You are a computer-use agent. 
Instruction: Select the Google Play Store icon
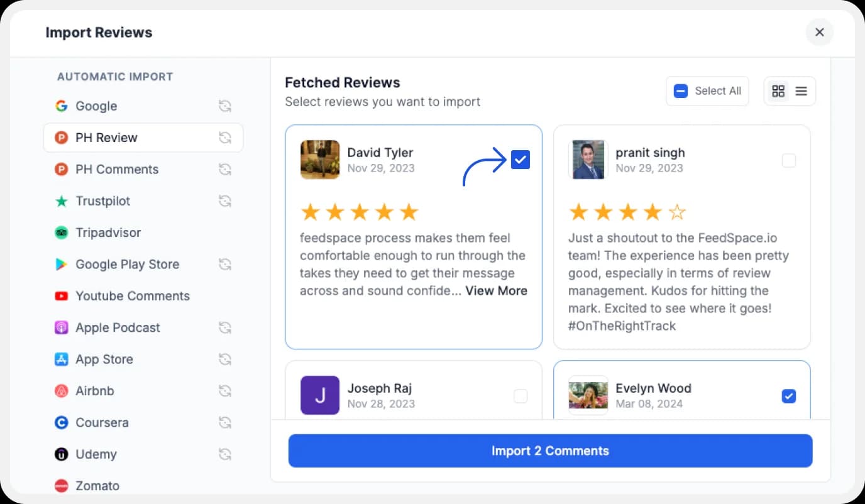pyautogui.click(x=62, y=265)
